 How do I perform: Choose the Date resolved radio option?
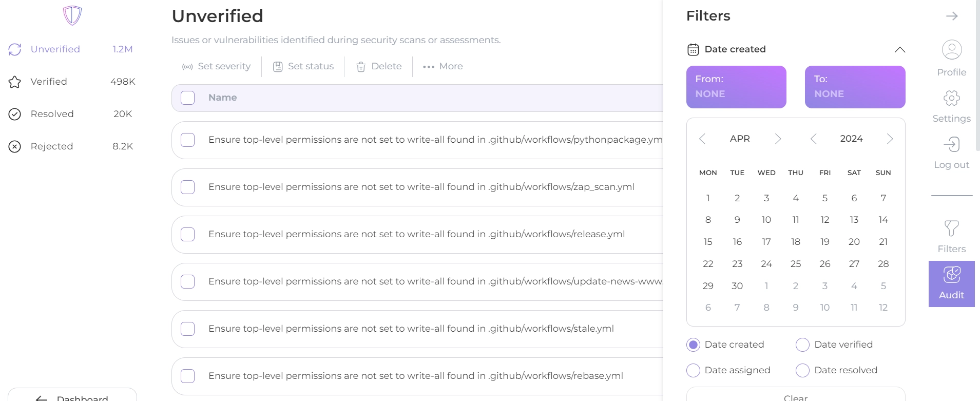[802, 371]
